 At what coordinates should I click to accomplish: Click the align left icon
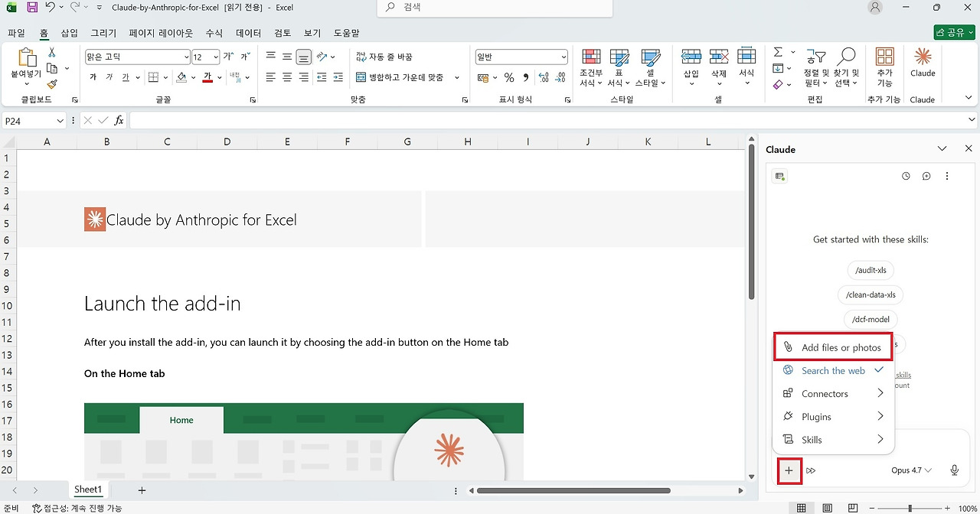pyautogui.click(x=270, y=77)
